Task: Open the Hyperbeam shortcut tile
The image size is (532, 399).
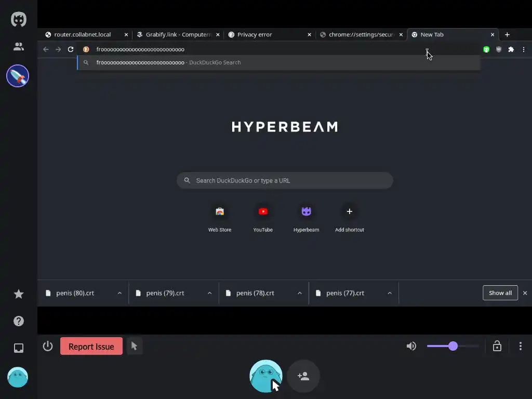Action: (306, 218)
